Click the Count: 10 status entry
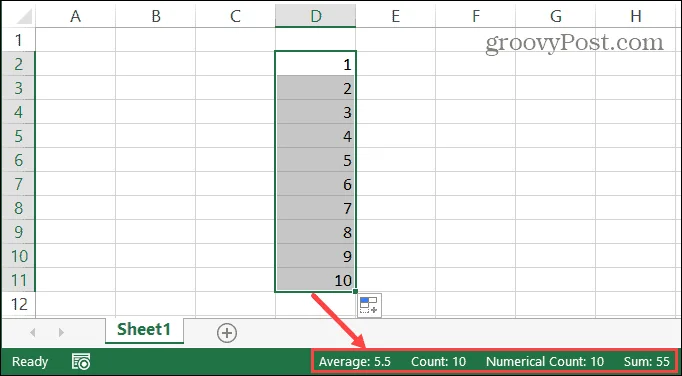This screenshot has height=376, width=682. (438, 362)
